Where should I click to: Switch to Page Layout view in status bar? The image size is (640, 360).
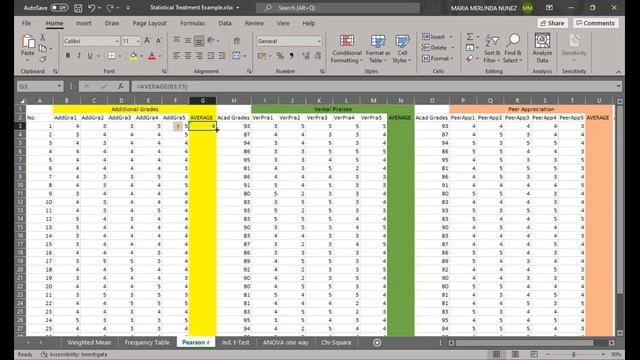(515, 354)
